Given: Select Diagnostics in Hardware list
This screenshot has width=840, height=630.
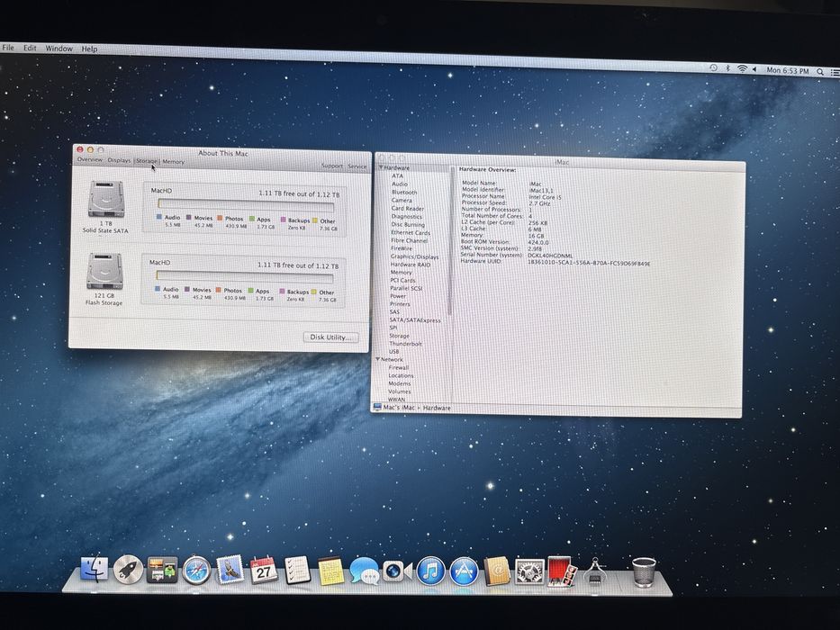Looking at the screenshot, I should (x=407, y=216).
